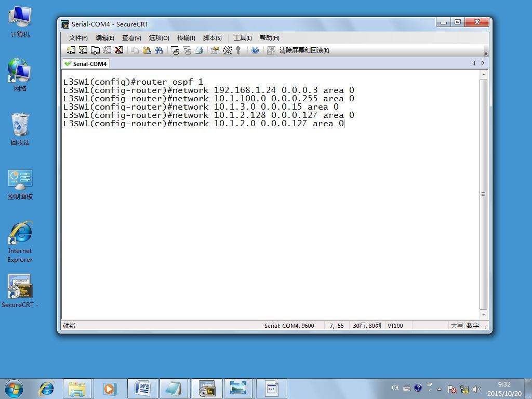
Task: Click the Keymap Editor tools icon
Action: [x=227, y=50]
